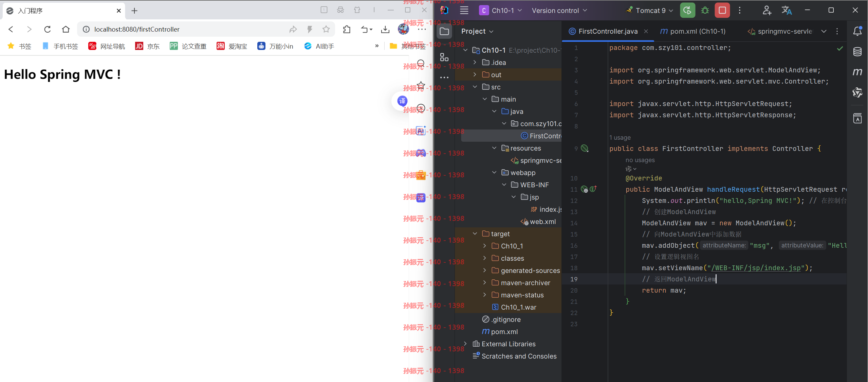Select Ch10_1.war in the target folder
This screenshot has height=382, width=868.
click(514, 307)
